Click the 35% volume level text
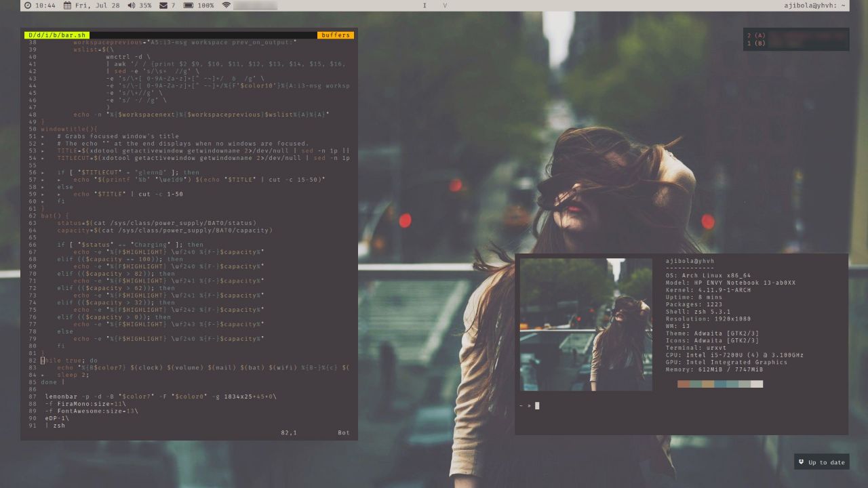The image size is (868, 488). 145,5
